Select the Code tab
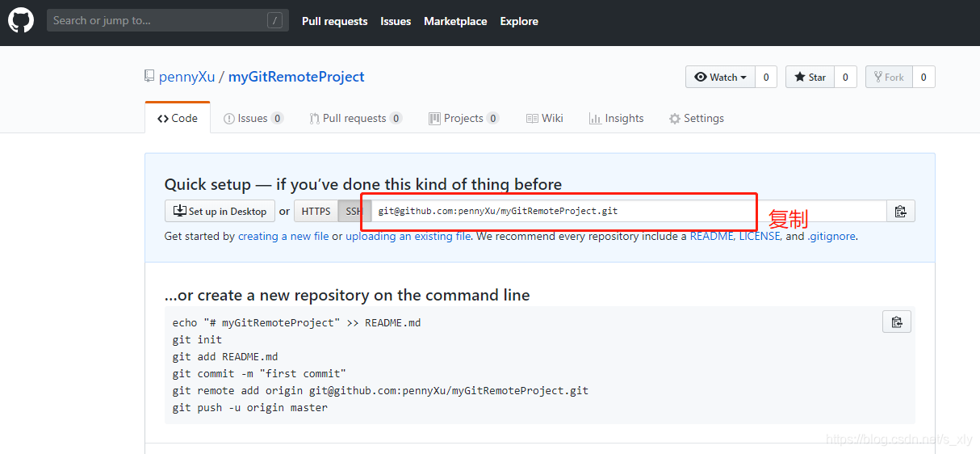Viewport: 980px width, 454px height. click(x=178, y=118)
